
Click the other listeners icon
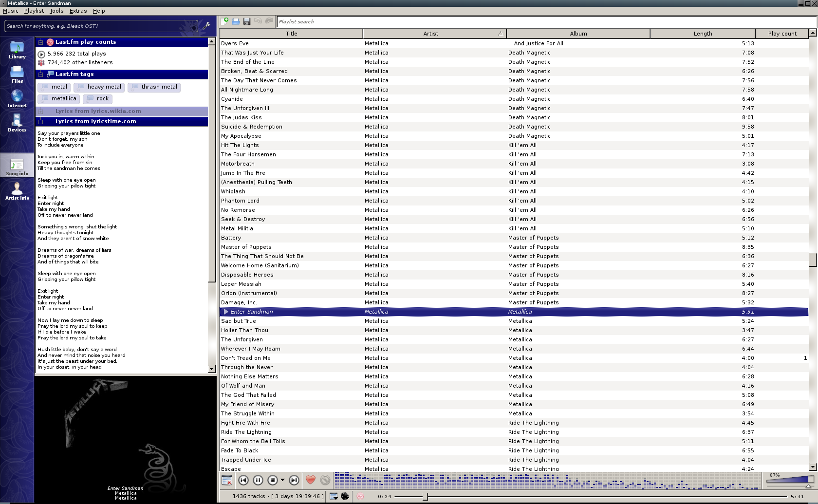(41, 63)
